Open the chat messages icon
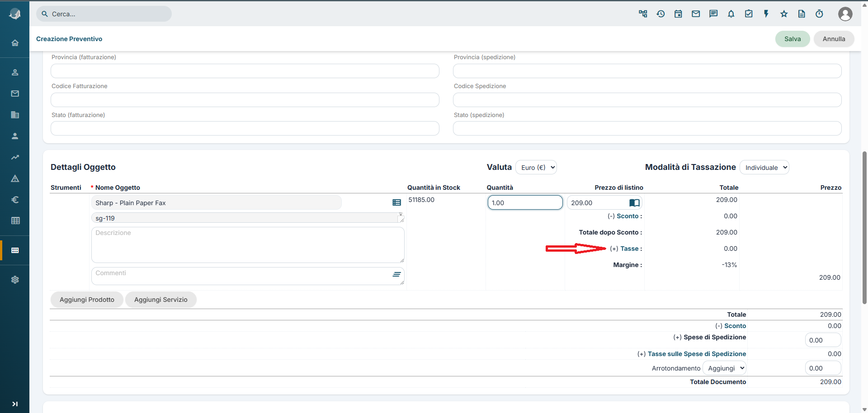 coord(713,14)
